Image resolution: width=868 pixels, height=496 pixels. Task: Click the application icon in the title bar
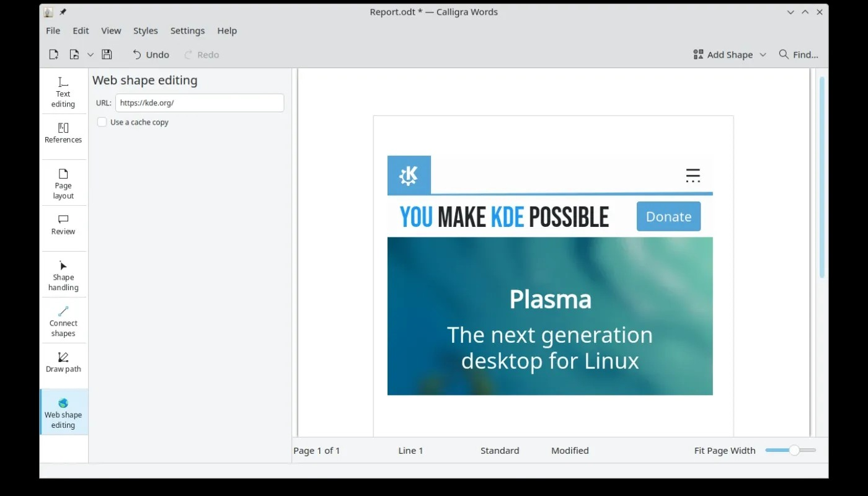pos(48,12)
